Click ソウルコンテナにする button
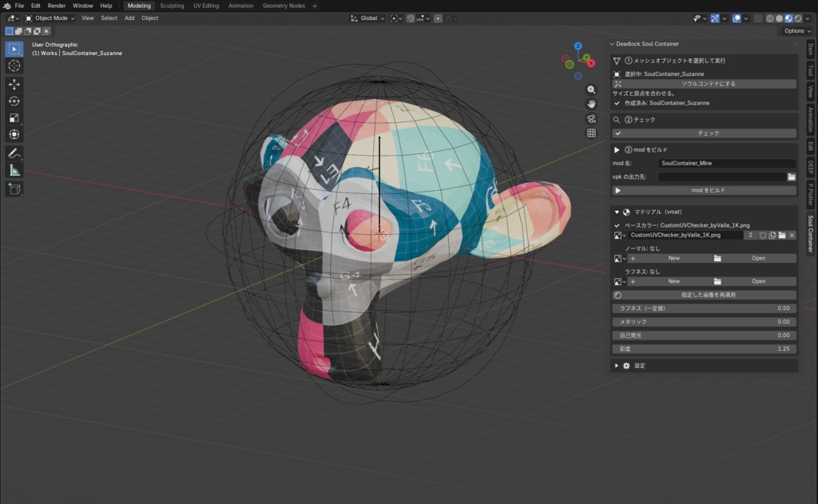Image resolution: width=818 pixels, height=504 pixels. click(x=705, y=84)
